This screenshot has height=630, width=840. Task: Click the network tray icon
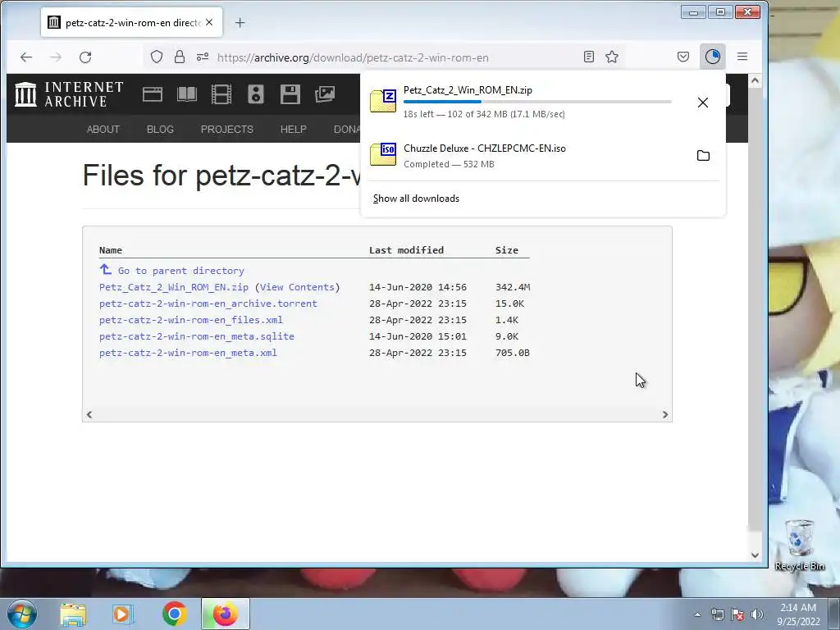point(717,614)
